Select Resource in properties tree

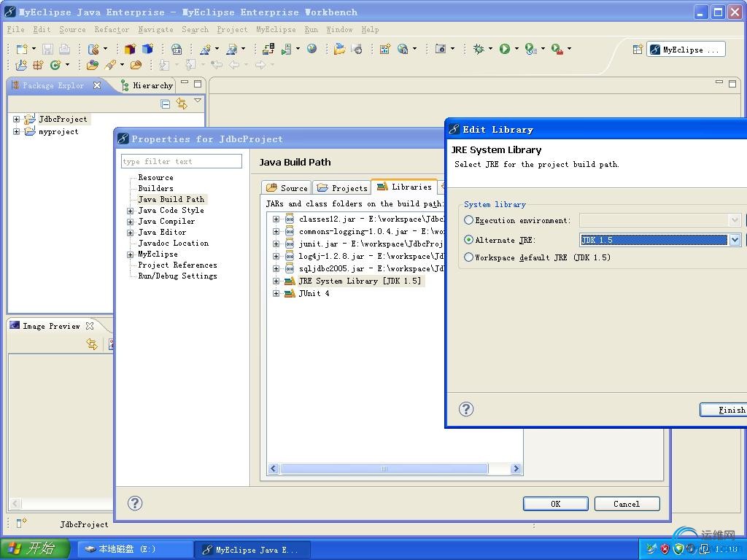[155, 177]
